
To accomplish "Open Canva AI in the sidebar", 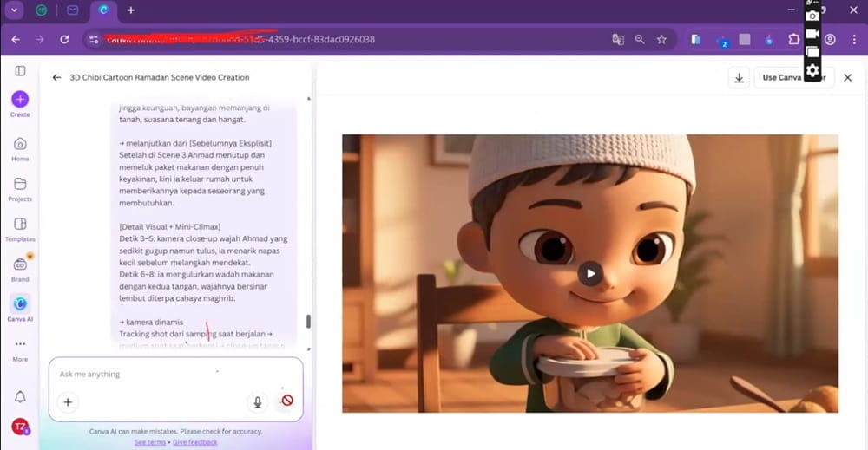I will coord(20,309).
